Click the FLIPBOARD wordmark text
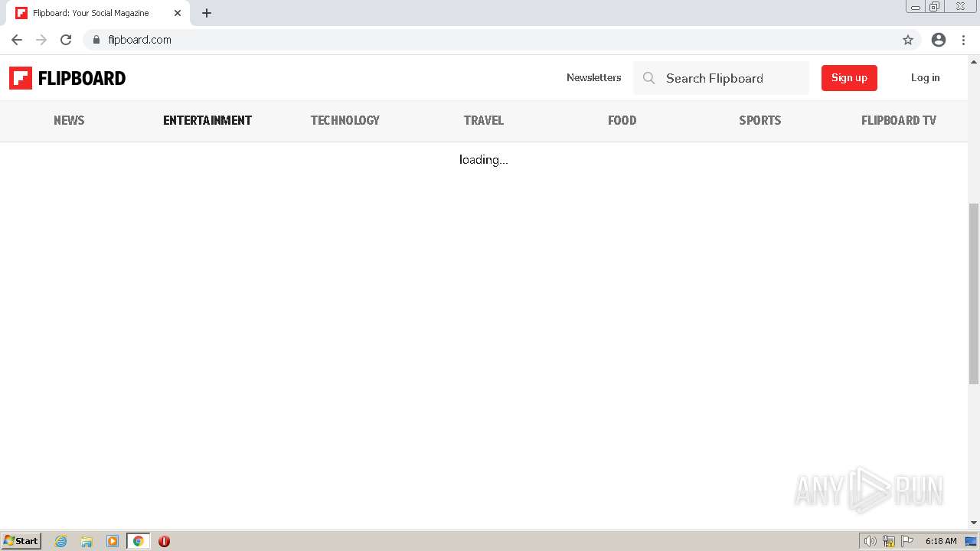The image size is (980, 551). (82, 78)
